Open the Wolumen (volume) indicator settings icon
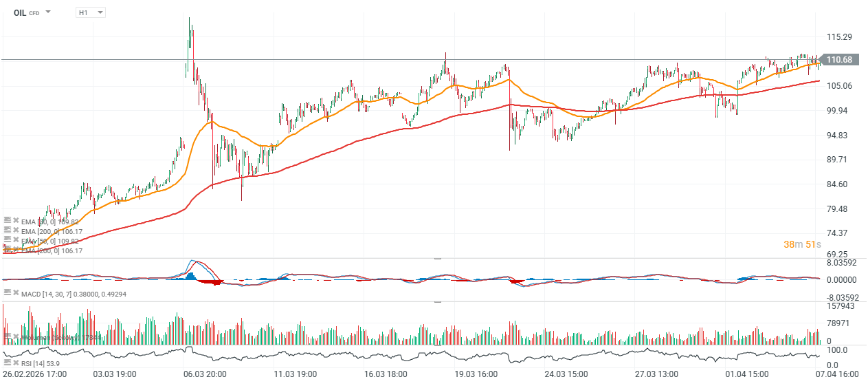Image resolution: width=868 pixels, height=386 pixels. click(8, 338)
